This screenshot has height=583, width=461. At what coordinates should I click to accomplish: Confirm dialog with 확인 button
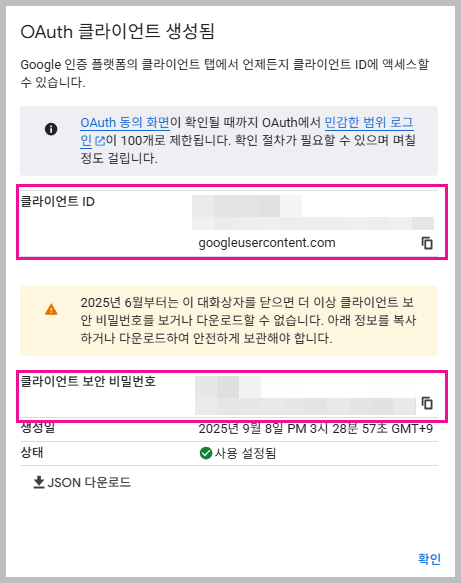(x=429, y=558)
